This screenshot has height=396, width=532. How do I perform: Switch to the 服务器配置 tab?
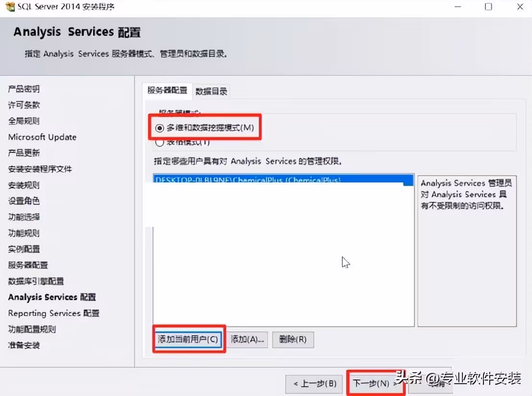167,90
